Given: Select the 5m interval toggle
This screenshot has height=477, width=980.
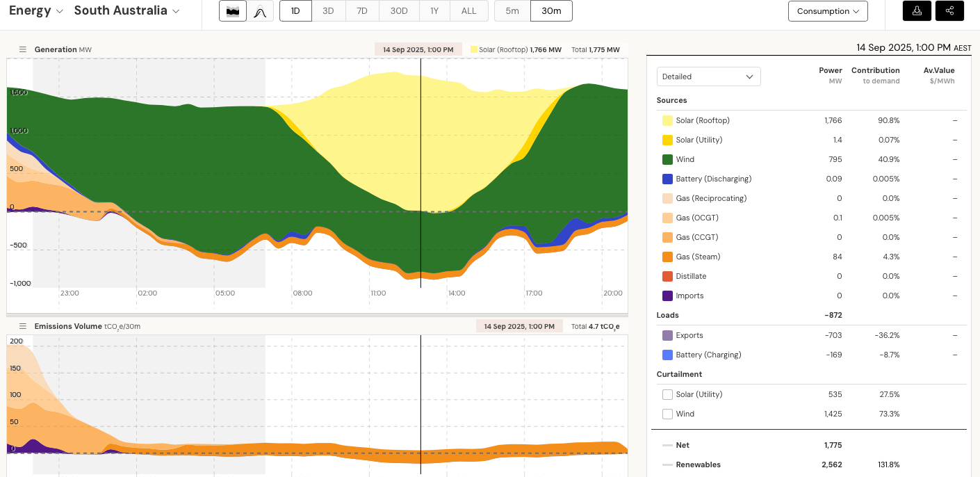Looking at the screenshot, I should coord(512,11).
